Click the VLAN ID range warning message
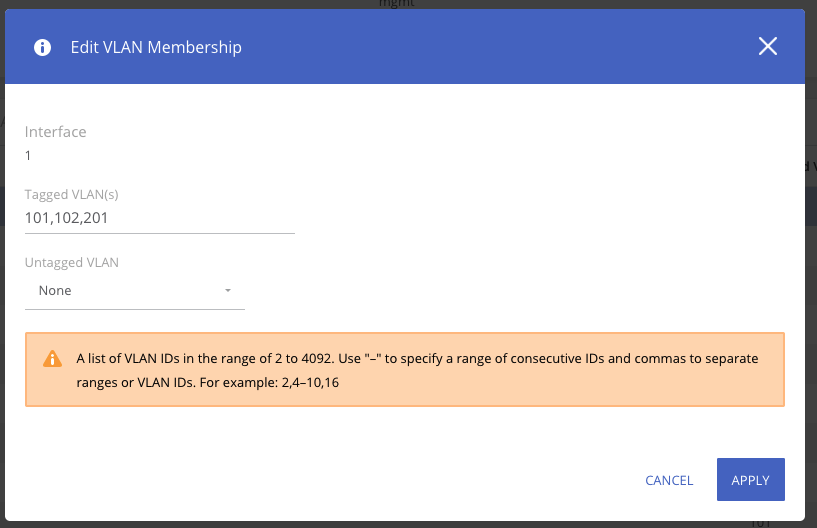The width and height of the screenshot is (817, 528). [x=417, y=358]
